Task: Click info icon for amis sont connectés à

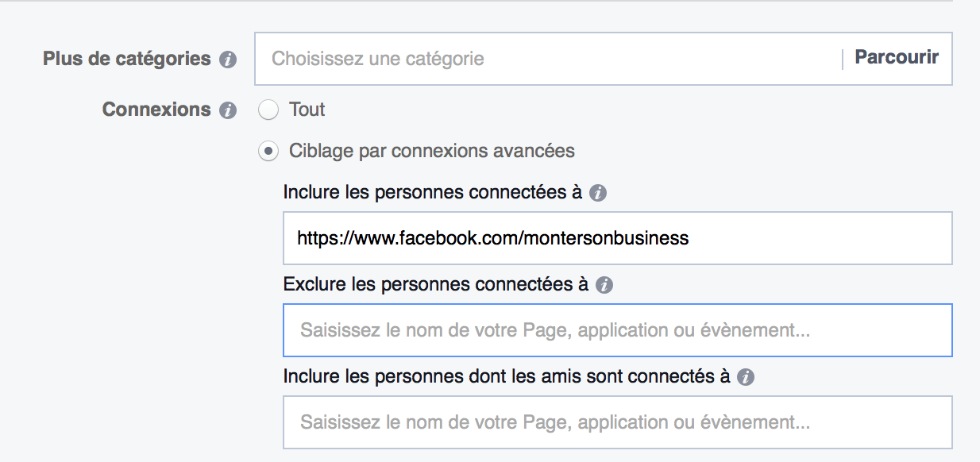Action: 745,378
